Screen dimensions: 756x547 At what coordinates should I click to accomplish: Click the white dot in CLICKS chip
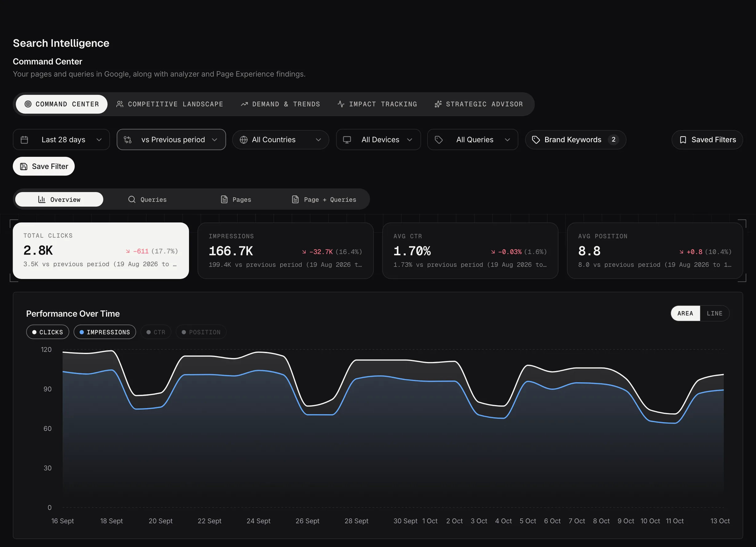click(x=34, y=332)
